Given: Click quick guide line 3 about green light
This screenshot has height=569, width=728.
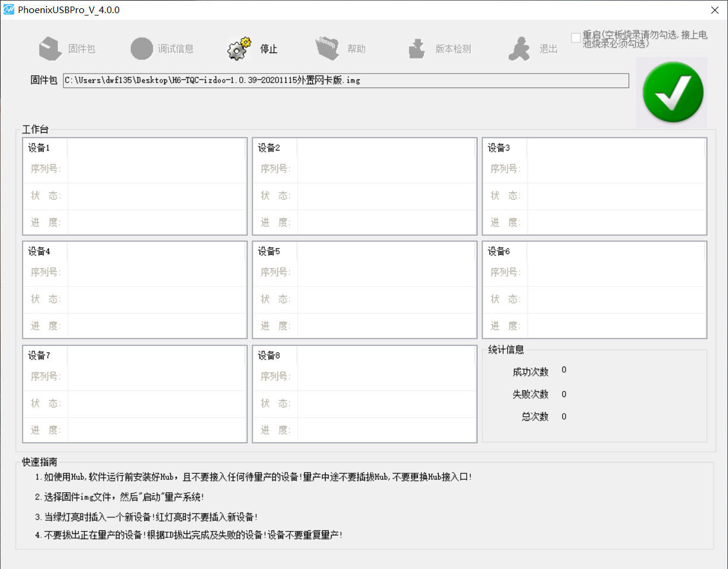Looking at the screenshot, I should coord(146,517).
